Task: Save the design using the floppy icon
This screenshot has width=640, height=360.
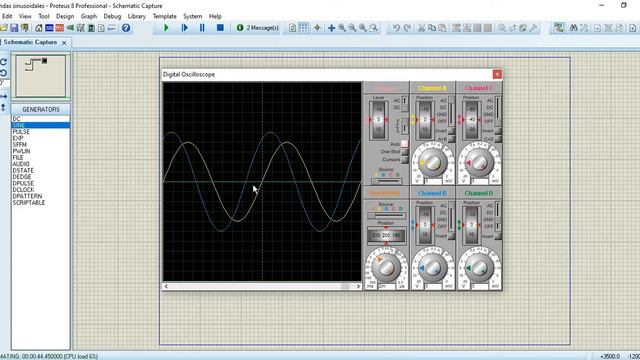Action: point(14,28)
